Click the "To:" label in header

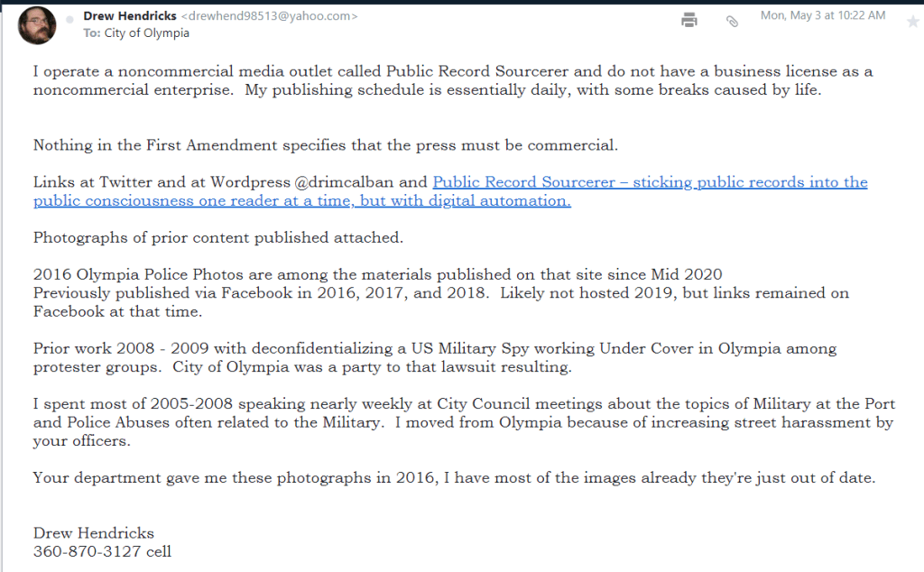pyautogui.click(x=91, y=33)
